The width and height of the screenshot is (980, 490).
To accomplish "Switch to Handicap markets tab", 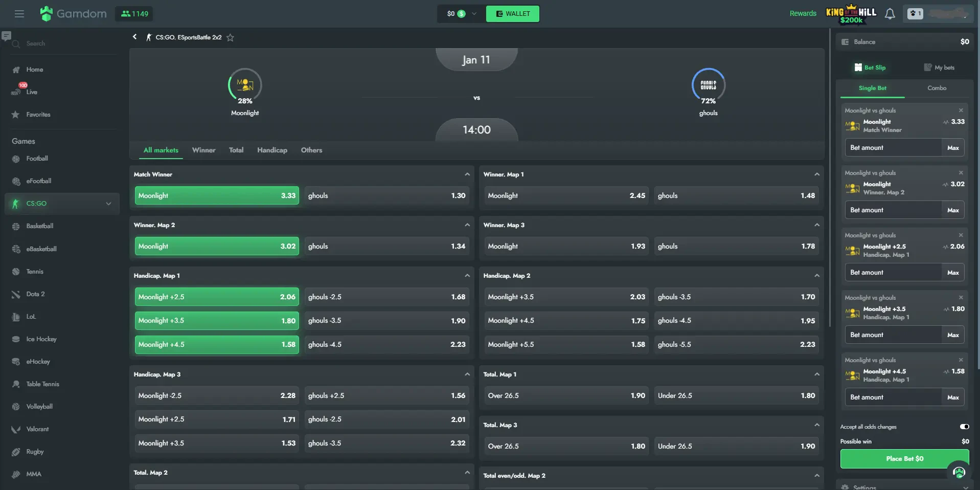I will (272, 150).
